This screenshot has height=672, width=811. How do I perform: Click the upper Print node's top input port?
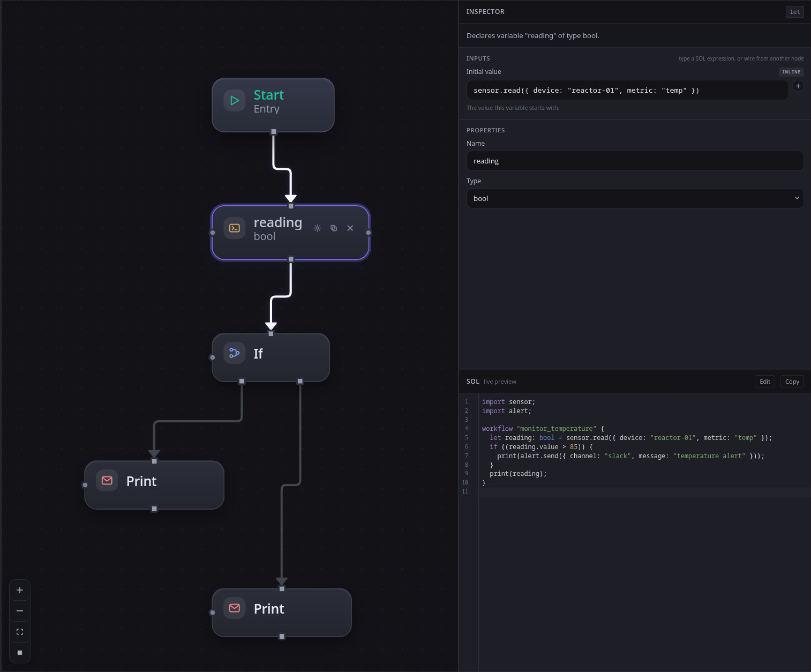pos(154,461)
